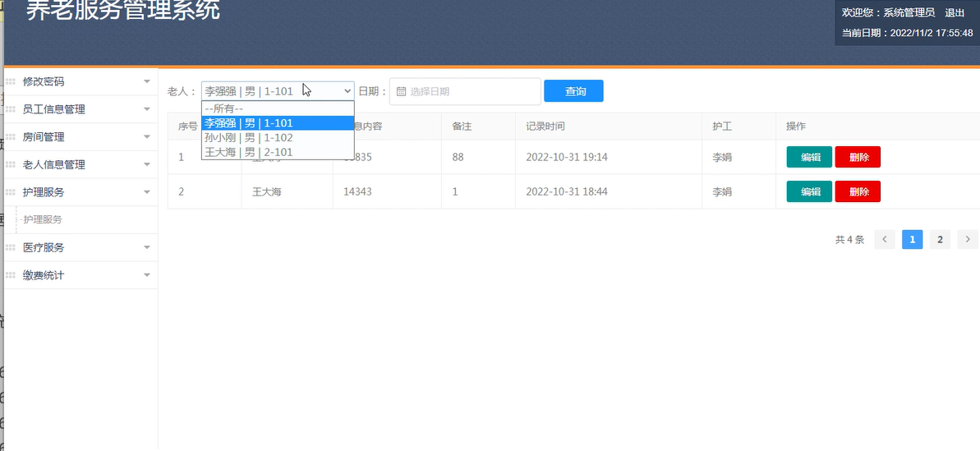Select 李强强 | 男 | 1-101 option

click(278, 123)
